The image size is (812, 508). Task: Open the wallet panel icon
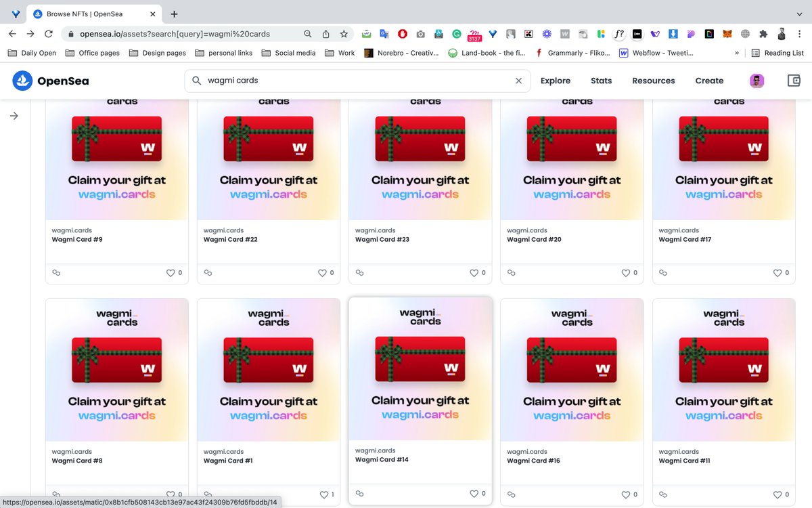point(794,81)
